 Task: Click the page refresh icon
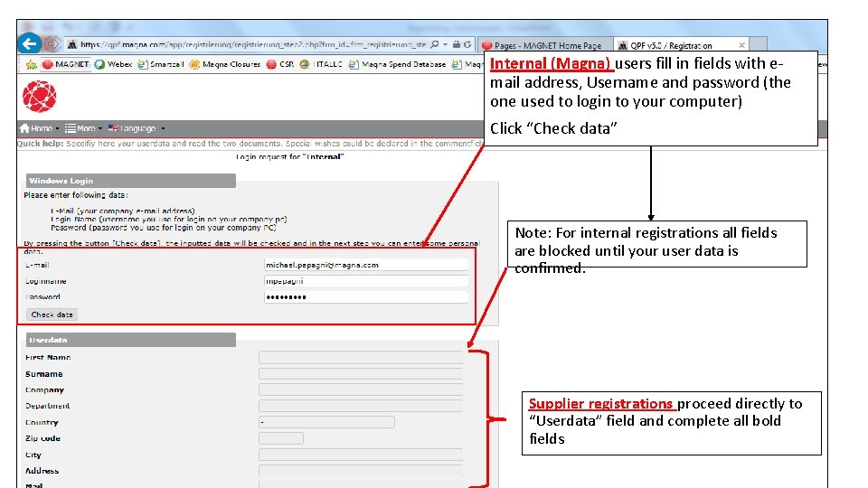467,44
